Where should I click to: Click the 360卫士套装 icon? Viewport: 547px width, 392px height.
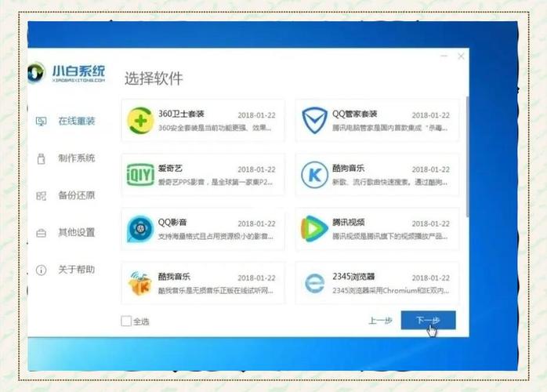click(140, 121)
